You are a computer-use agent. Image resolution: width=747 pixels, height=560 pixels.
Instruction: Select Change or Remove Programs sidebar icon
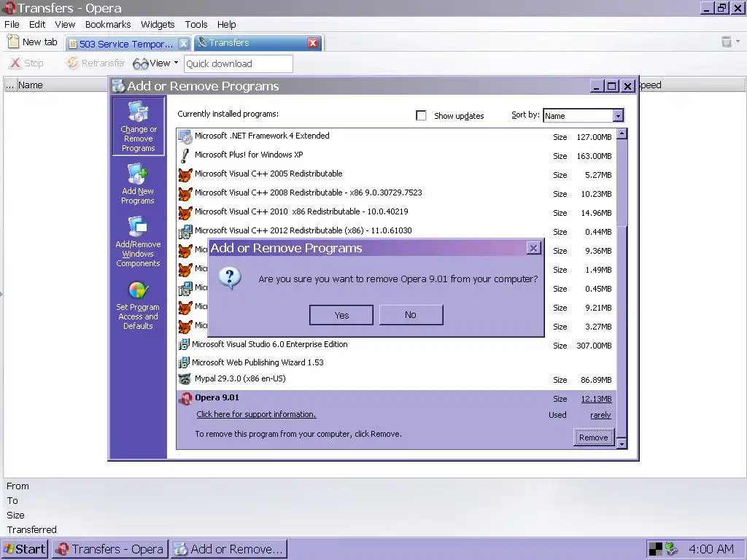point(138,126)
